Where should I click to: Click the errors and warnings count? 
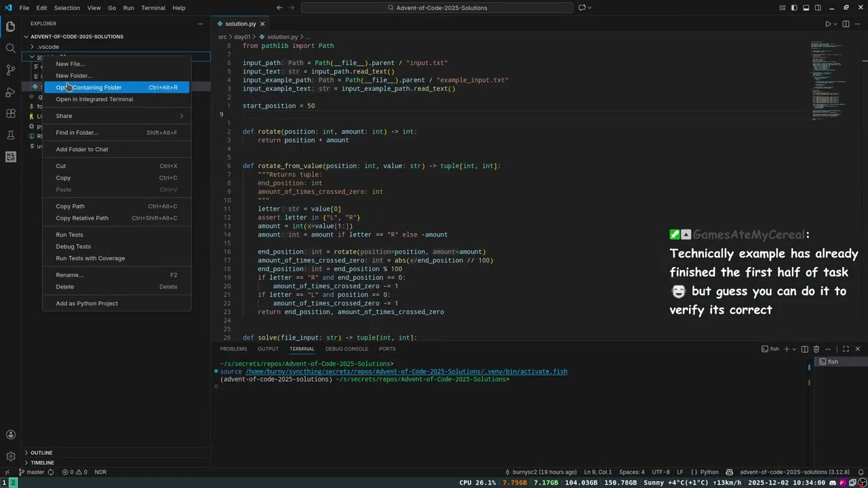coord(75,472)
